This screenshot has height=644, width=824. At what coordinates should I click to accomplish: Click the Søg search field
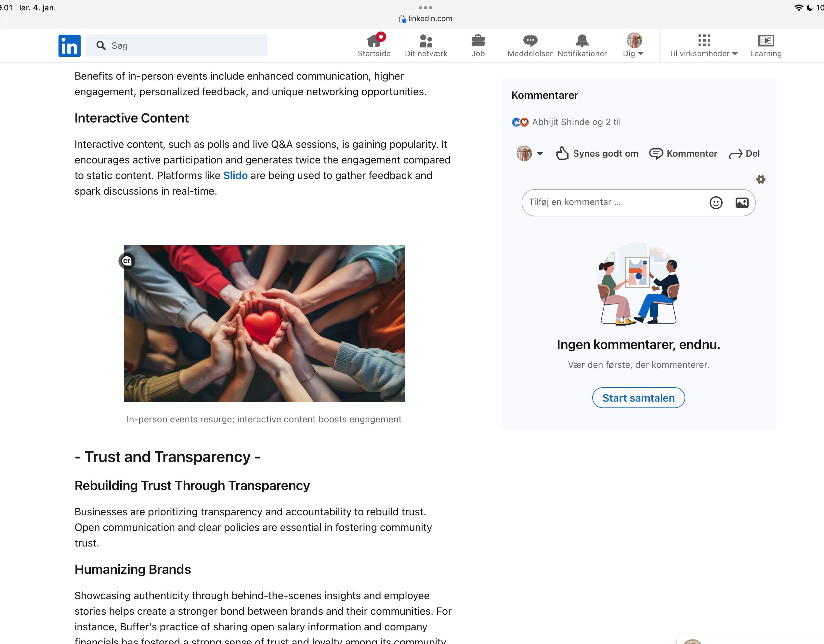(177, 45)
